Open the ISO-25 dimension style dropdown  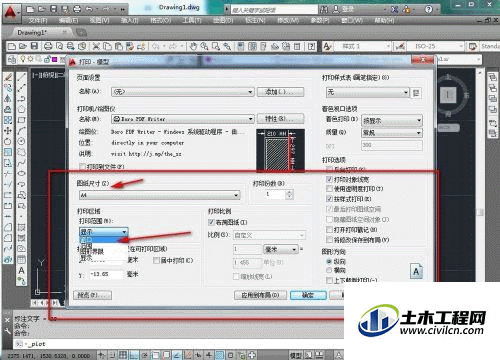pos(436,46)
